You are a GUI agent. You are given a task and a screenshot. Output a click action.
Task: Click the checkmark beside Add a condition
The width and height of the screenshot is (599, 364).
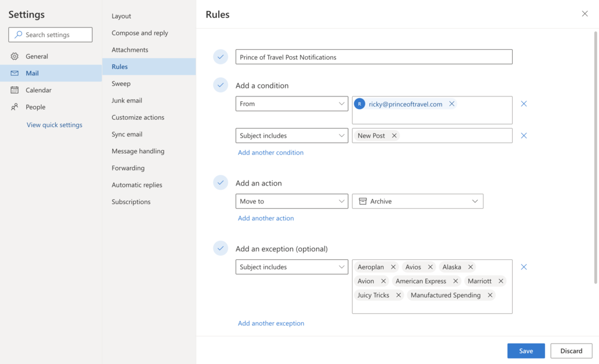point(220,85)
